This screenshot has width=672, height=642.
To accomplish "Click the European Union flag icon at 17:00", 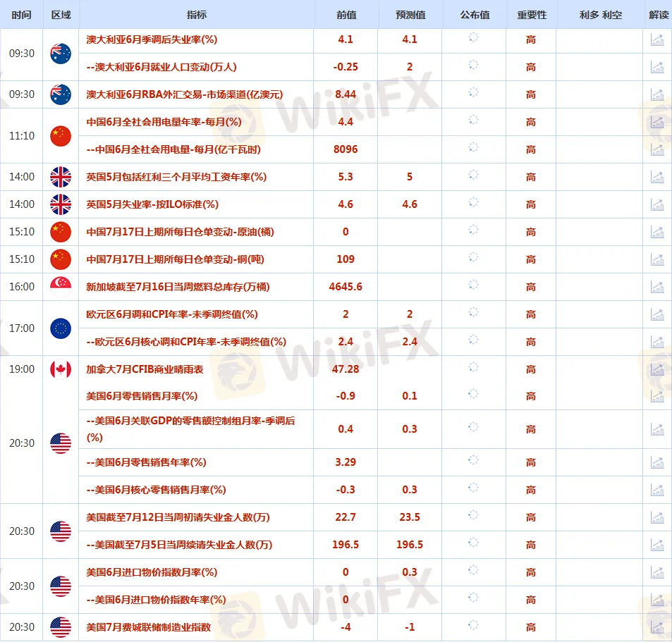I will pos(61,328).
